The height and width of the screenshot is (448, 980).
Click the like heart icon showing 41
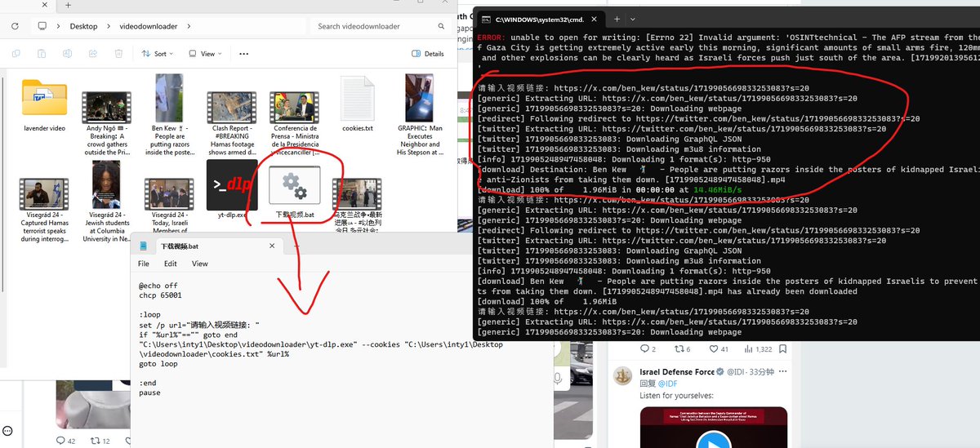(x=713, y=349)
